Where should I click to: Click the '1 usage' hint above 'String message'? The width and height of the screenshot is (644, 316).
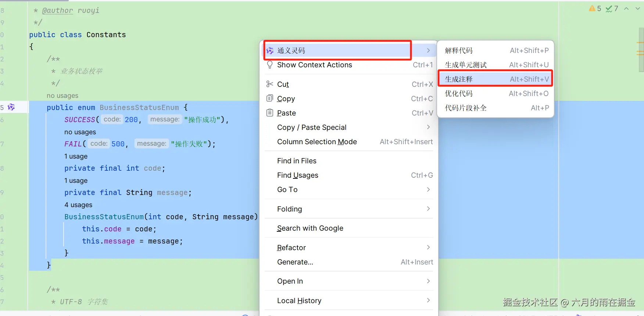pyautogui.click(x=76, y=181)
